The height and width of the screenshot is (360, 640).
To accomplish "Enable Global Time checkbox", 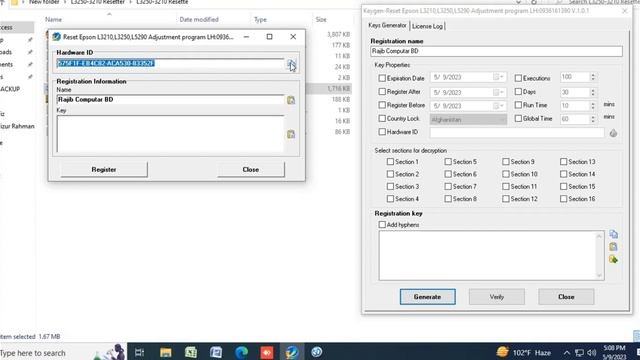I will click(518, 118).
